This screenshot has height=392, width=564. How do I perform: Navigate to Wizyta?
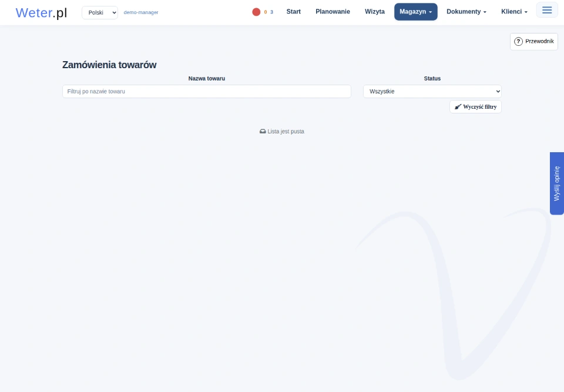(375, 12)
